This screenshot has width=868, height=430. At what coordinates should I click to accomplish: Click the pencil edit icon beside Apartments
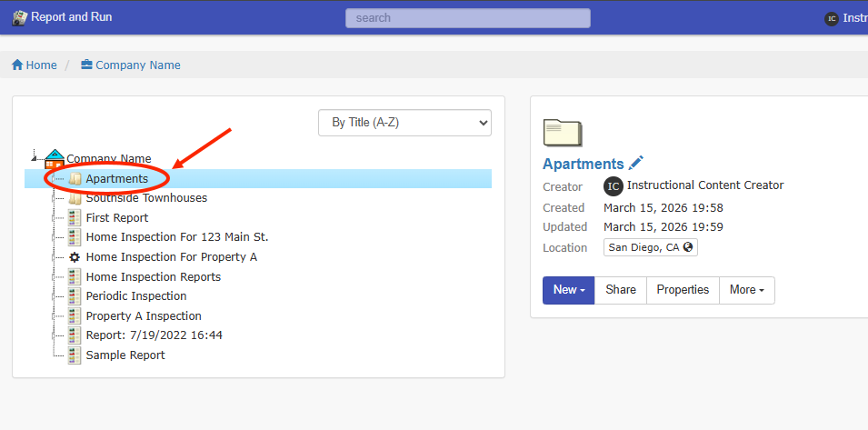pyautogui.click(x=636, y=163)
